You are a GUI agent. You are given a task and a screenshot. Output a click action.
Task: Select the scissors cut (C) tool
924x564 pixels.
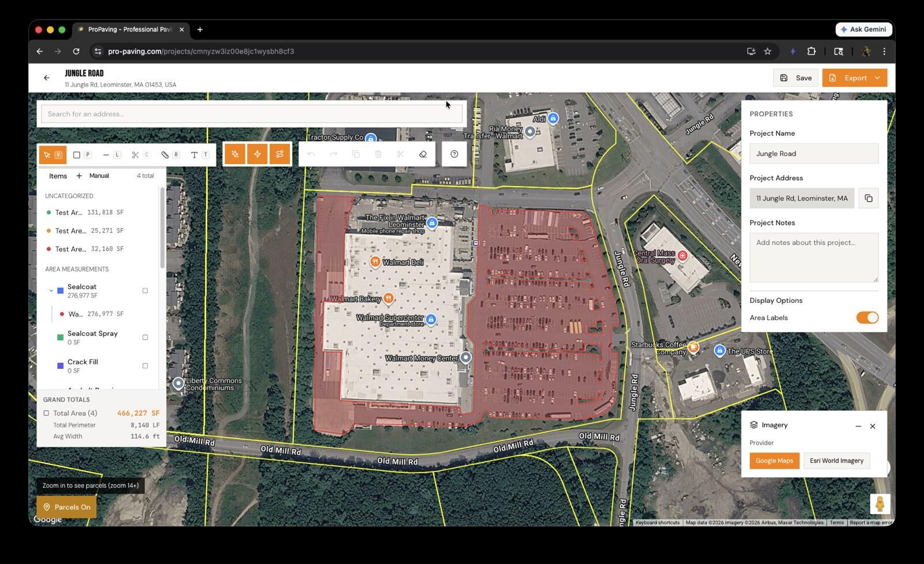click(x=140, y=155)
